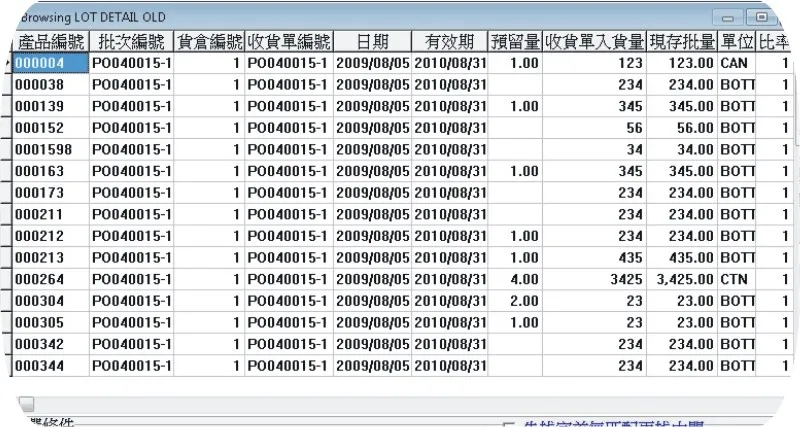
Task: Click the horizontal scrollbar thumb below the grid
Action: point(26,404)
